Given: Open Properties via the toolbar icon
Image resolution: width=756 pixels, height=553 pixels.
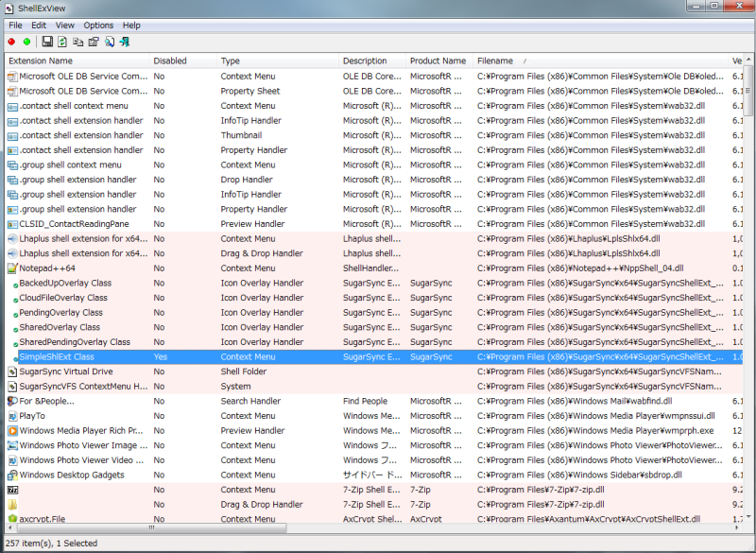Looking at the screenshot, I should tap(94, 42).
